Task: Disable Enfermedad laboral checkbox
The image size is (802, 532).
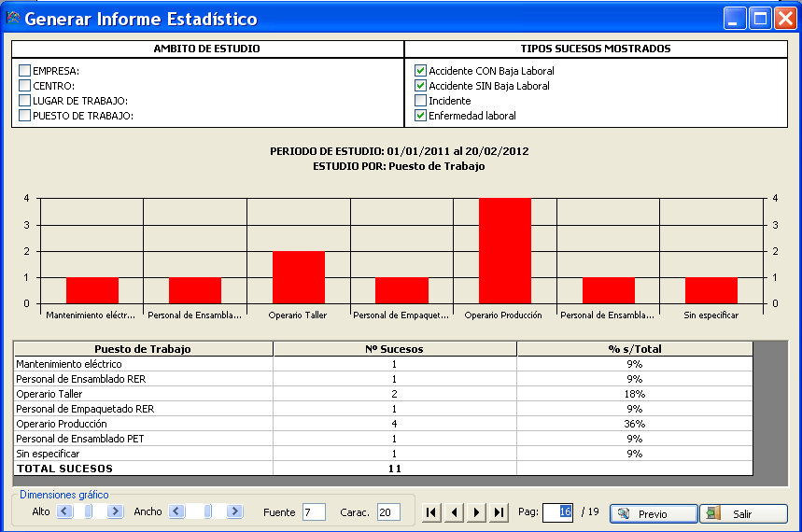Action: [x=421, y=116]
